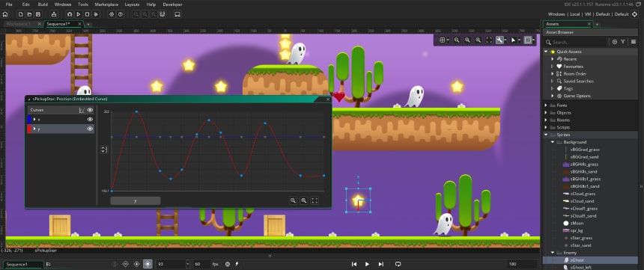Open Help using the toolbar question icon

coord(121,14)
